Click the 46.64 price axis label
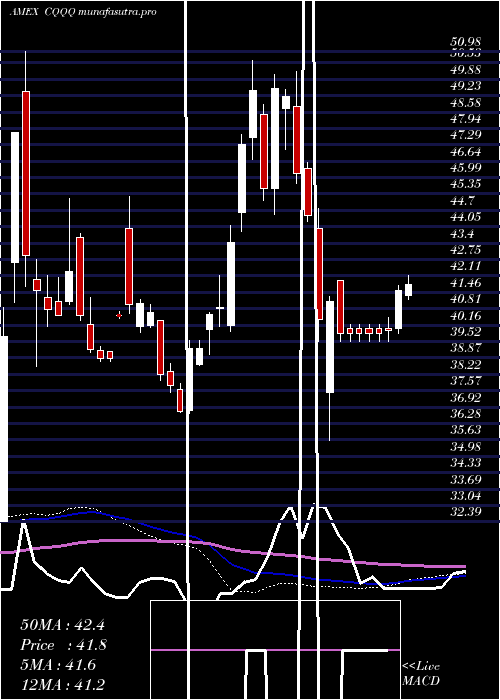 point(466,152)
